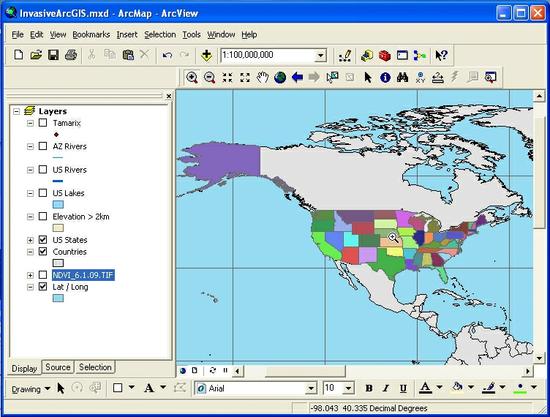Paste from the clipboard toolbar icon
Viewport: 550px width, 417px height.
[128, 55]
